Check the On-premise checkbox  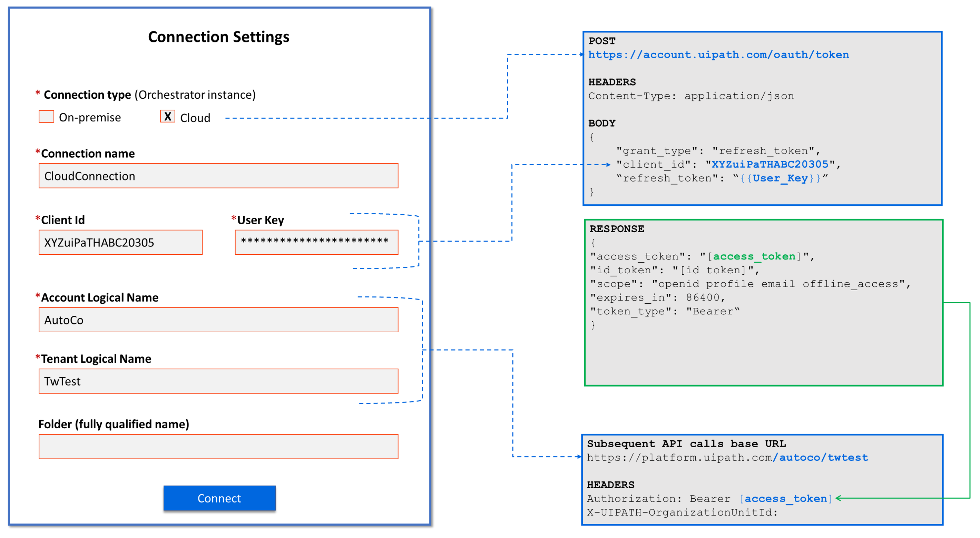coord(46,116)
